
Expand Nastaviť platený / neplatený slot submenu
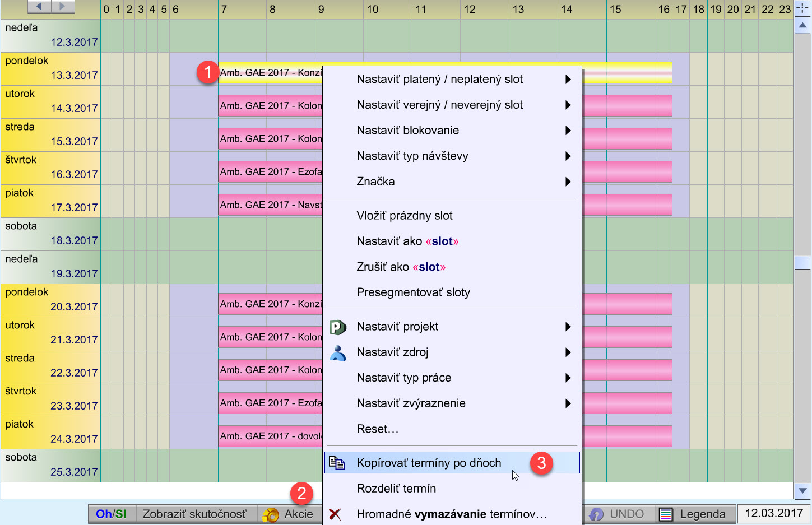coord(568,80)
